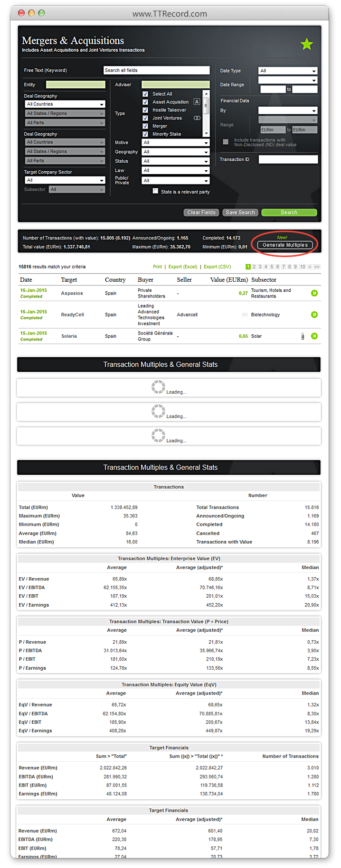Click the green star favorites icon
The image size is (341, 868).
[307, 44]
